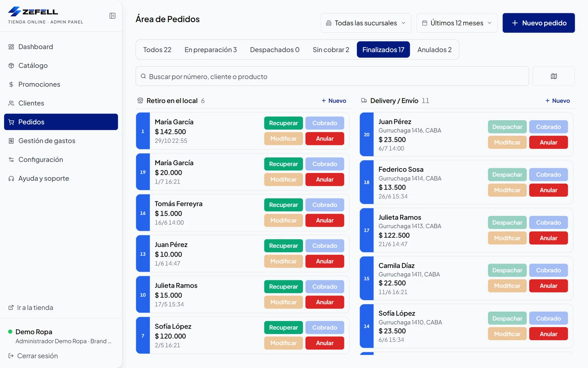The height and width of the screenshot is (368, 588).
Task: Open Gestión de gastos section
Action: (x=61, y=141)
